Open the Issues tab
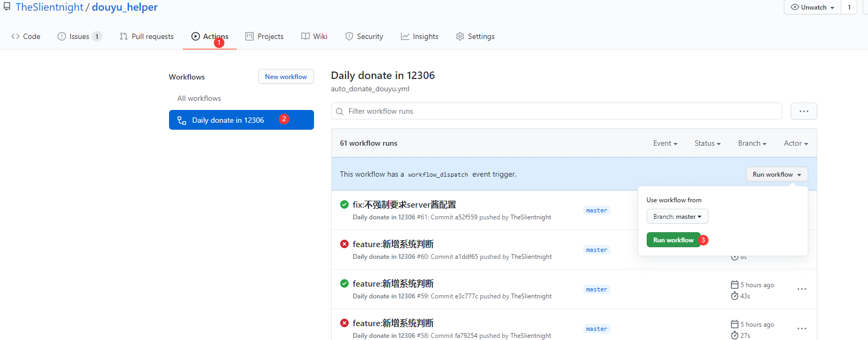This screenshot has width=868, height=340. point(79,36)
